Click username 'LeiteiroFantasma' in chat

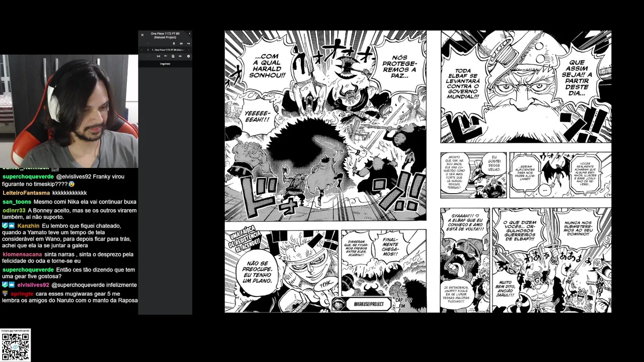[x=26, y=193]
